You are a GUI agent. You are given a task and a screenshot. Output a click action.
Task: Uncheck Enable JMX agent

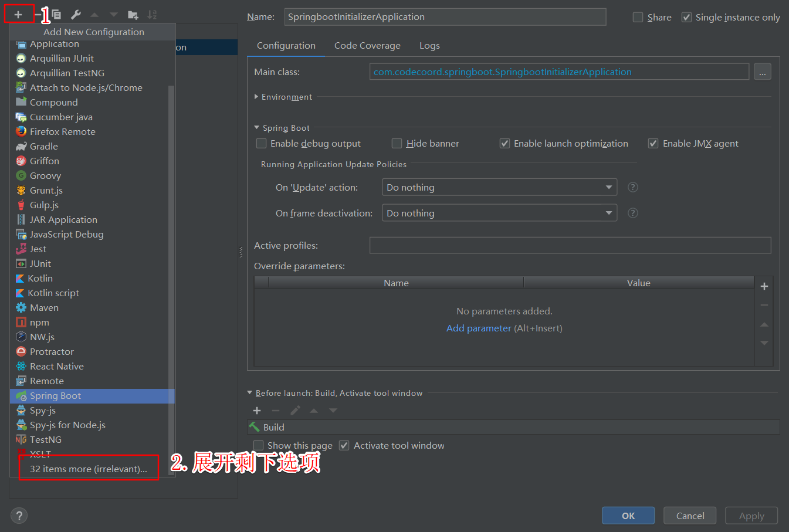(653, 143)
